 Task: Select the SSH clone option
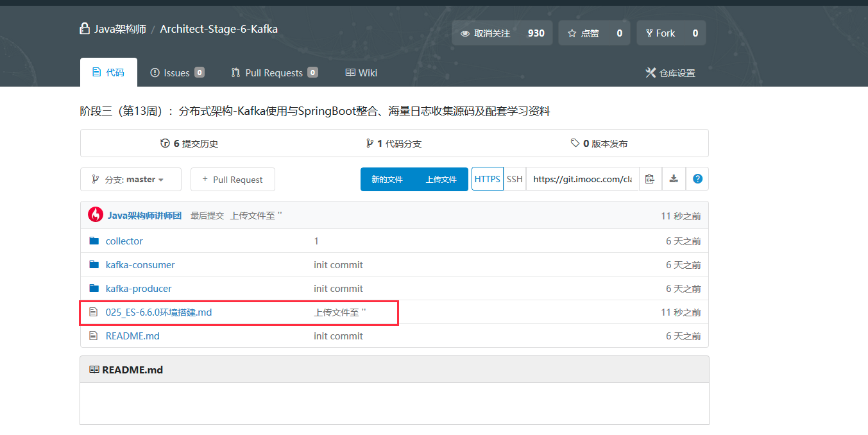(515, 179)
